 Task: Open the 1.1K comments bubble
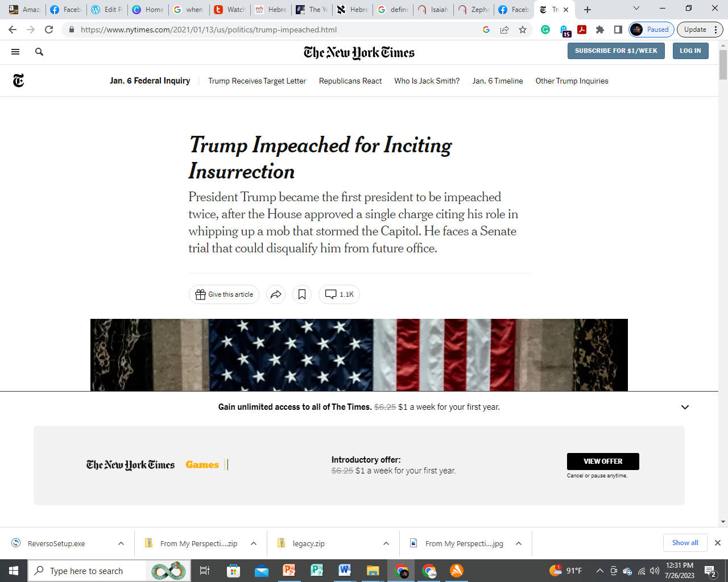(340, 294)
